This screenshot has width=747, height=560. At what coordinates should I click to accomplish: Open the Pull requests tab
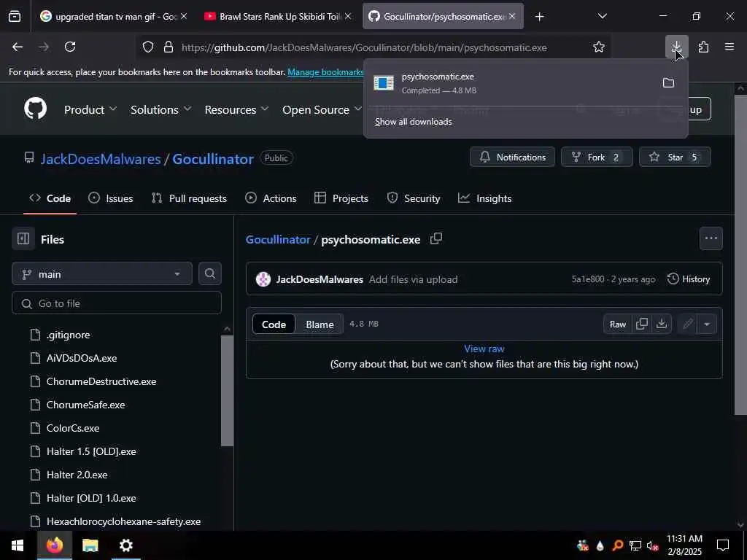pyautogui.click(x=189, y=198)
